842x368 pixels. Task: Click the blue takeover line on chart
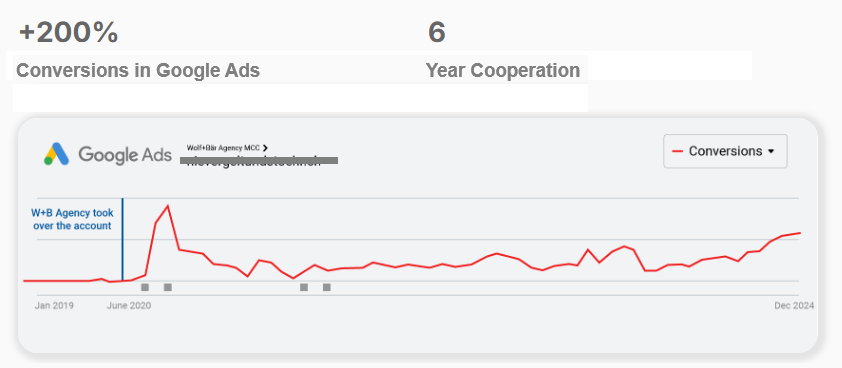coord(122,239)
